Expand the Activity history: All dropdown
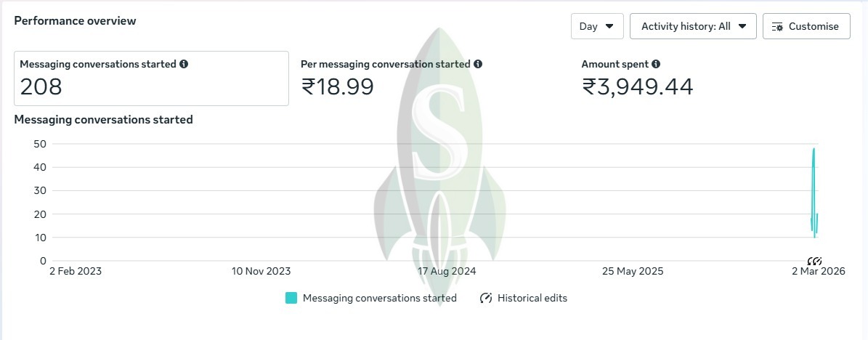The image size is (868, 340). (693, 26)
